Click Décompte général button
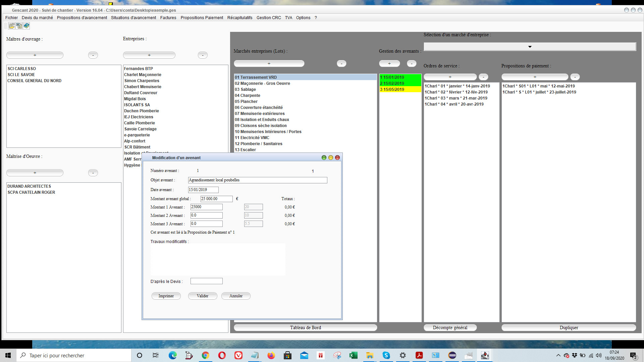 tap(450, 328)
